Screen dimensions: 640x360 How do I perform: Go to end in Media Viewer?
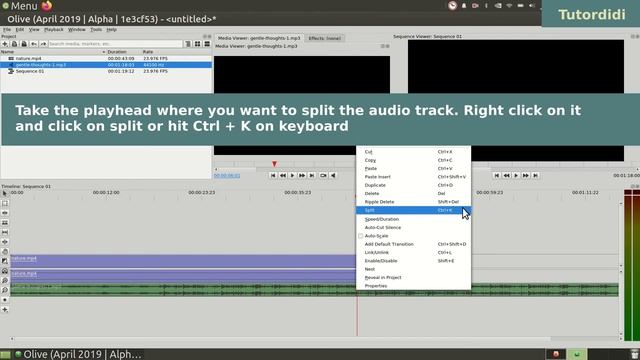(312, 176)
